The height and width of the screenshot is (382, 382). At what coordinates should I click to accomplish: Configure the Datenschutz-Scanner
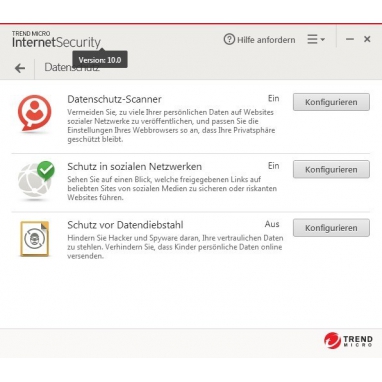pos(331,102)
